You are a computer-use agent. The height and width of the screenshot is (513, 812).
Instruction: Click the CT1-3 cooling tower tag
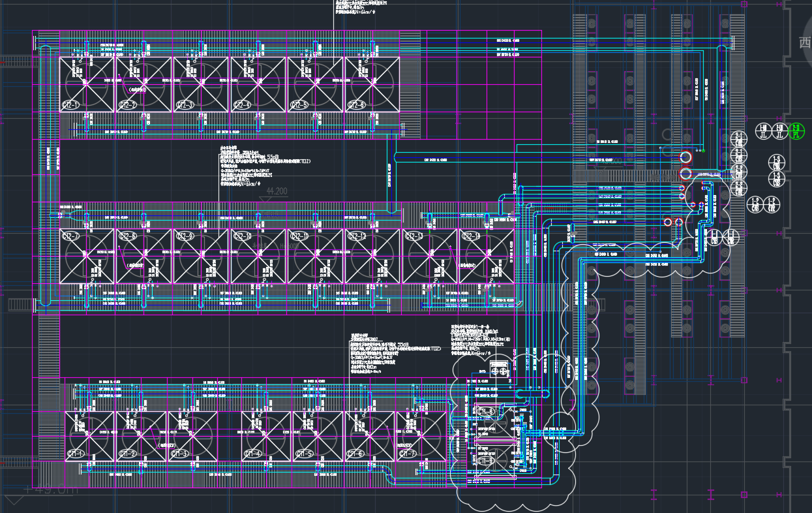click(x=179, y=454)
